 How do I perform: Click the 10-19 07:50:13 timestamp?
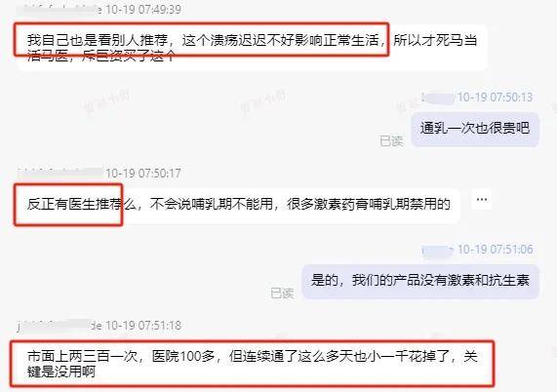pyautogui.click(x=495, y=98)
